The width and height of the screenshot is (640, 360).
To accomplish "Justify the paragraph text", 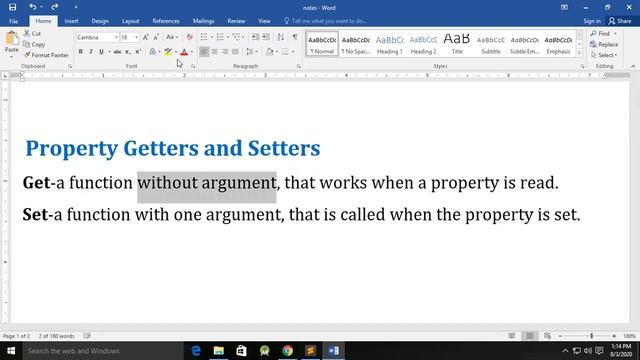I will pyautogui.click(x=235, y=52).
